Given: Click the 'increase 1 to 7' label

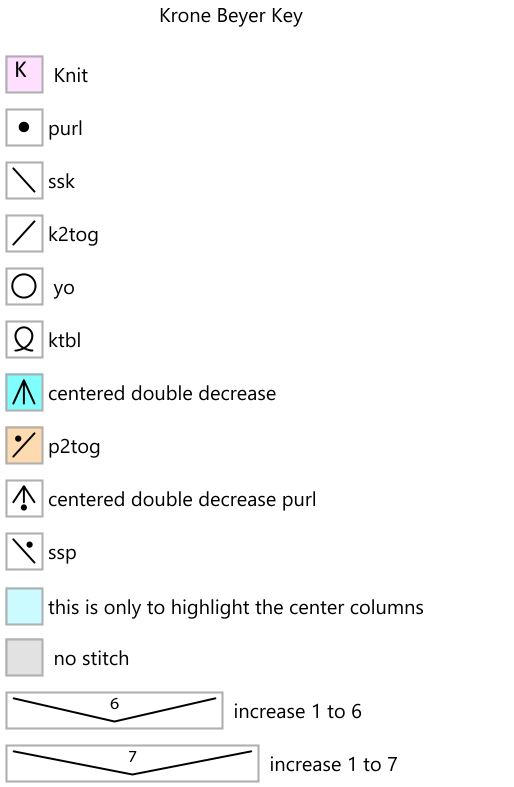Looking at the screenshot, I should [x=333, y=764].
